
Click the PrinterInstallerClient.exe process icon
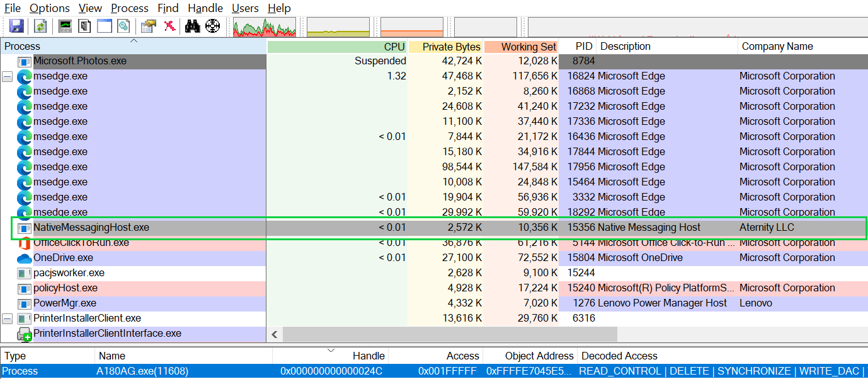pos(25,318)
